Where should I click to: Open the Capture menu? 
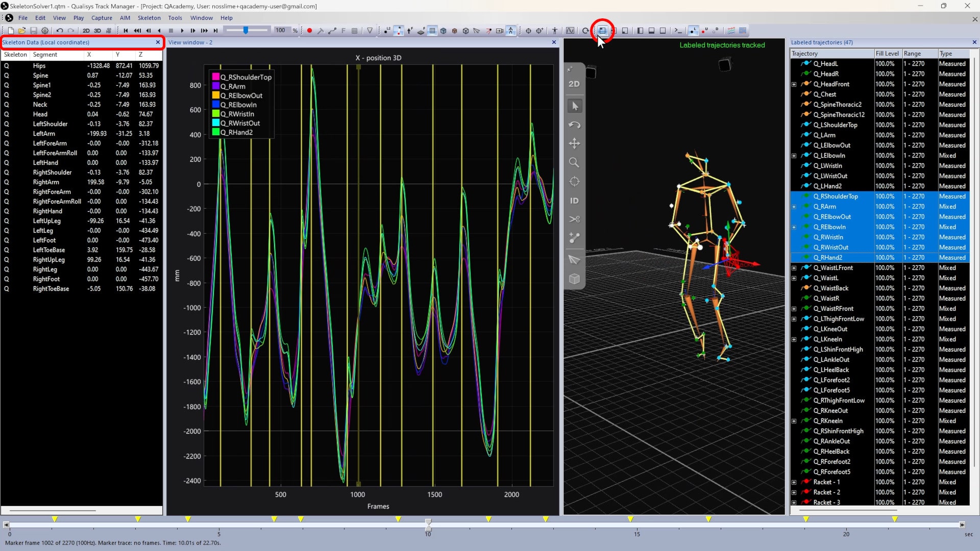coord(102,18)
